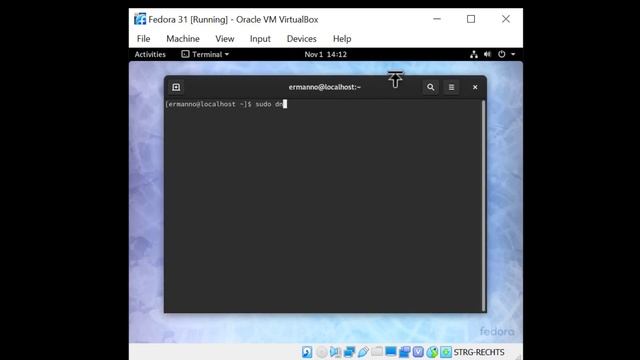Click the audio status icon in VirtualBox bar
The image size is (640, 360).
tap(335, 352)
